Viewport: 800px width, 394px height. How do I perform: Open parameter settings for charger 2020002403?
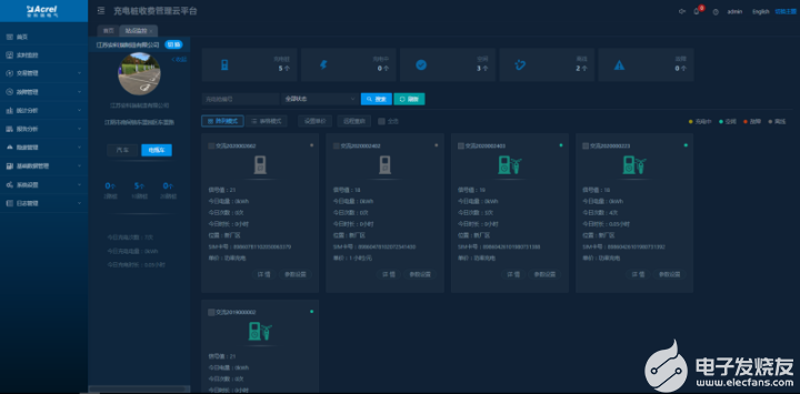click(x=544, y=274)
